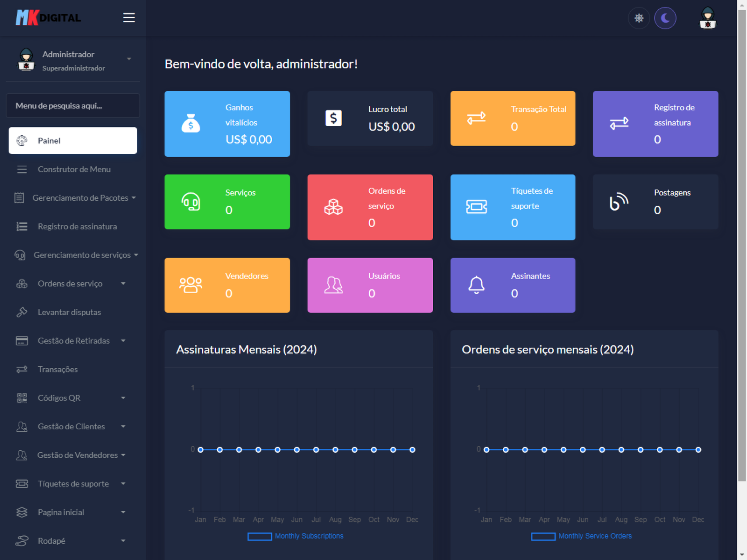The image size is (747, 560).
Task: Expand the Administrador user dropdown
Action: pyautogui.click(x=129, y=59)
